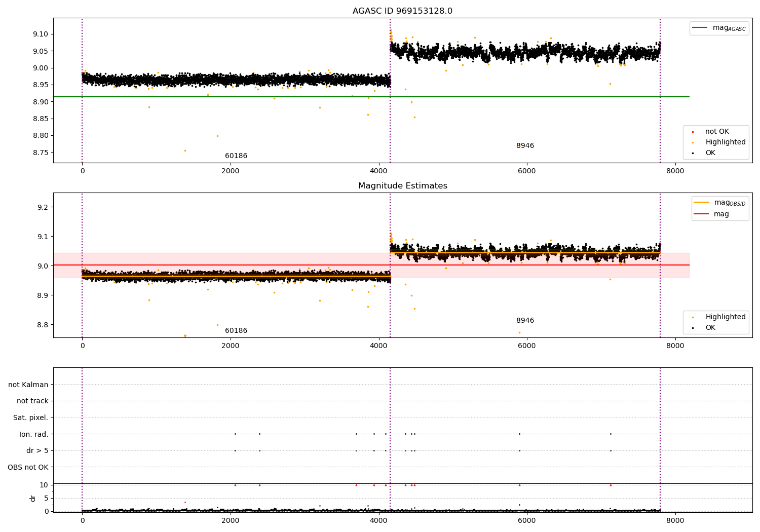Click the '60186' annotation in Magnitude Estimates plot
Viewport: 760px width, 532px height.
tap(236, 331)
